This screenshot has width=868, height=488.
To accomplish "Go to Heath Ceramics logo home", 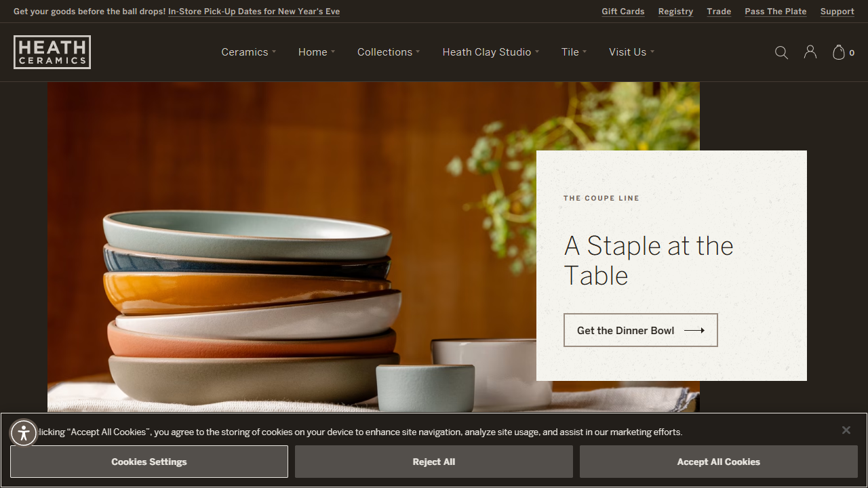I will [x=52, y=52].
